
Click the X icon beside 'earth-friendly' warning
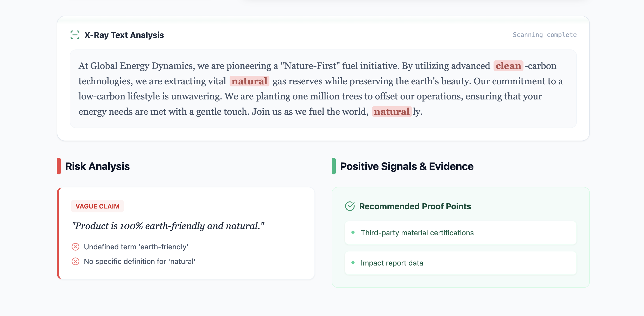(75, 247)
